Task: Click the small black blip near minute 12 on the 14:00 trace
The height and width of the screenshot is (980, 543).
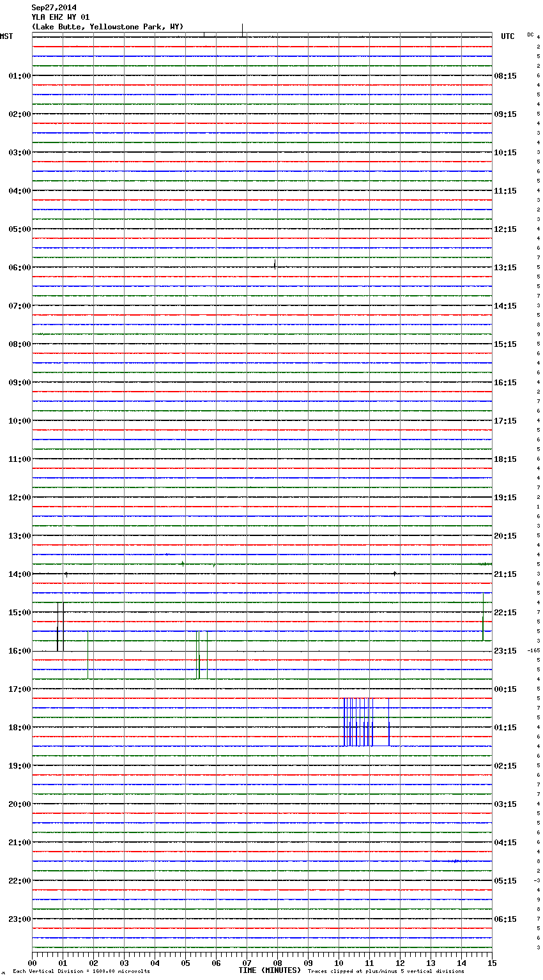Action: click(x=395, y=574)
